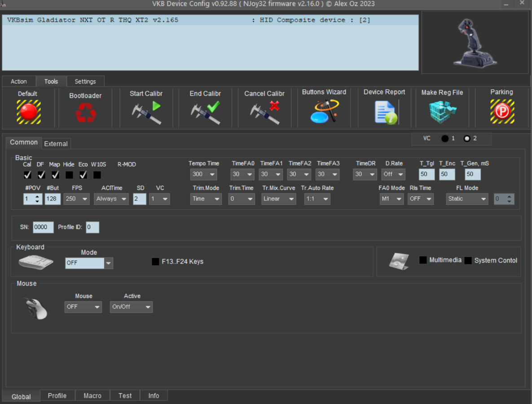Open the Keyboard Mode dropdown
Viewport: 532px width, 404px height.
[x=89, y=263]
